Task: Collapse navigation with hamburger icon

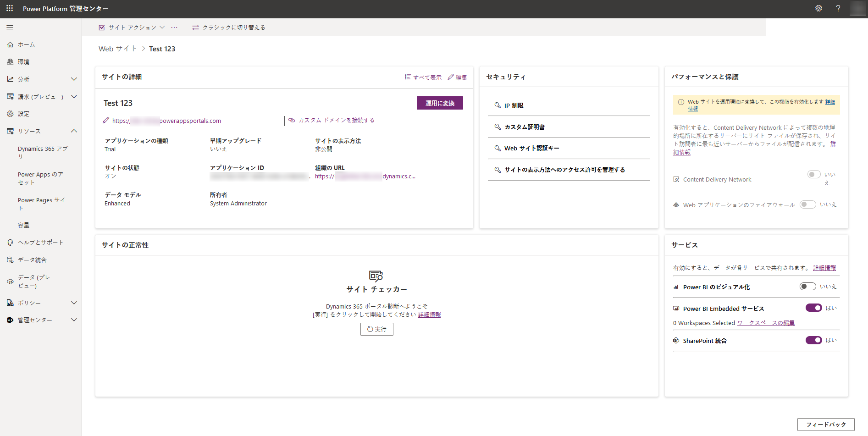Action: tap(10, 28)
